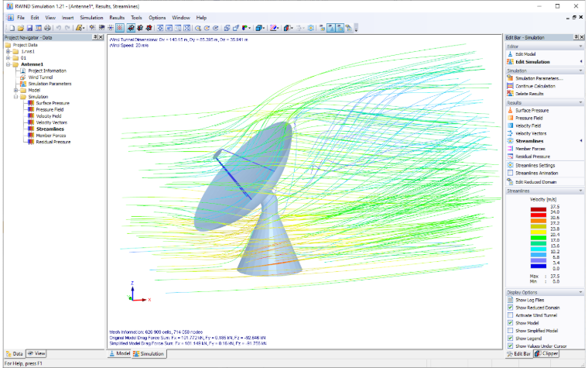The height and width of the screenshot is (368, 588).
Task: Enable the Activate Wind Tunnel checkbox
Action: pyautogui.click(x=510, y=315)
